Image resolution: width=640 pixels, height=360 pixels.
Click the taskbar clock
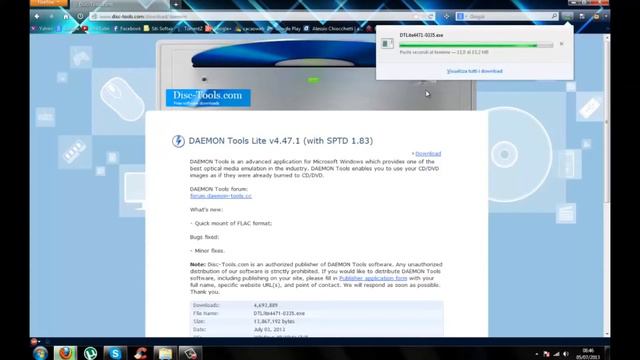click(x=588, y=354)
